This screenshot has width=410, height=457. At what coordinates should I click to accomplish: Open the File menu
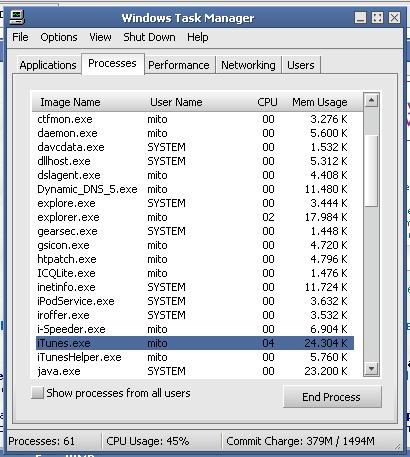[20, 37]
